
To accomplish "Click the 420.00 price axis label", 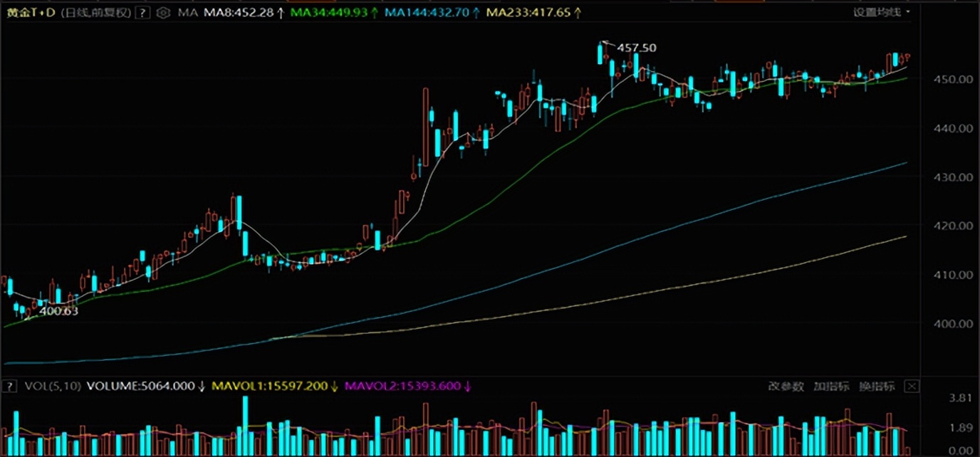I will (955, 226).
